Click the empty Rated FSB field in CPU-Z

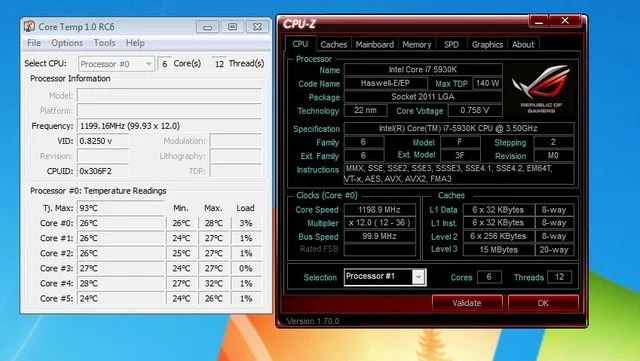pos(380,250)
